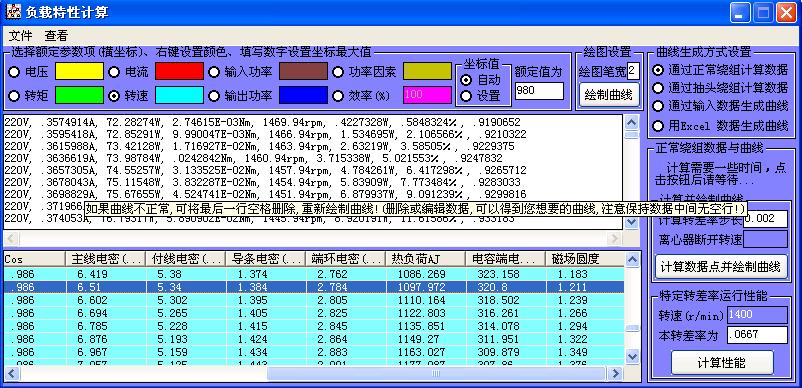
Task: Click the cyan 转速 color swatch
Action: [x=180, y=95]
